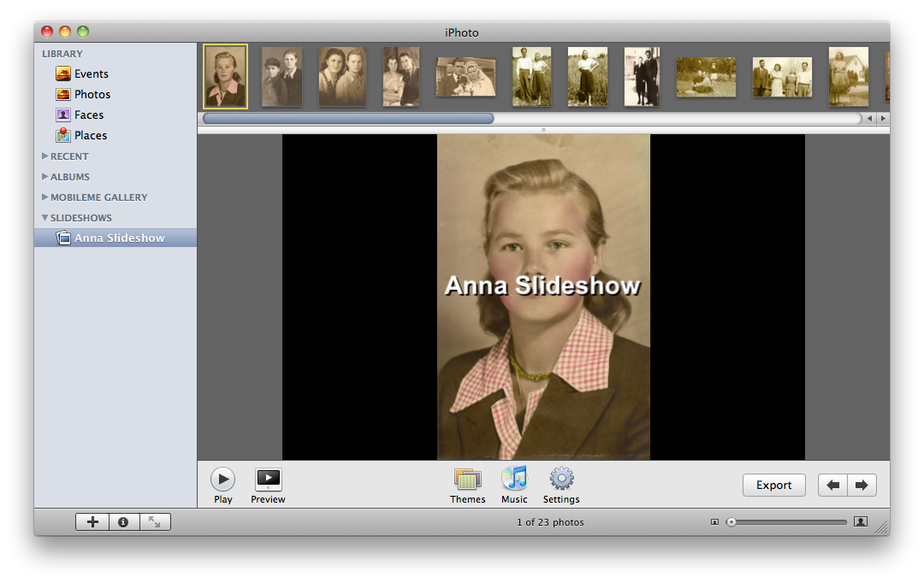Click the Export button
The image size is (924, 583).
[x=773, y=486]
